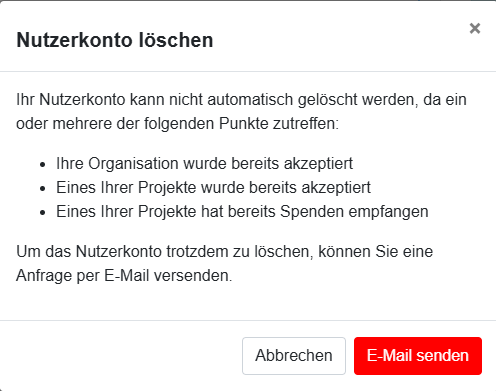Select bullet text about Organisation already accepted

(204, 163)
